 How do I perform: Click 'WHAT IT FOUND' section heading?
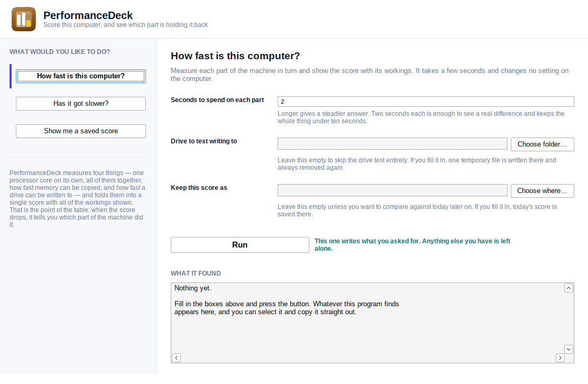tap(196, 273)
